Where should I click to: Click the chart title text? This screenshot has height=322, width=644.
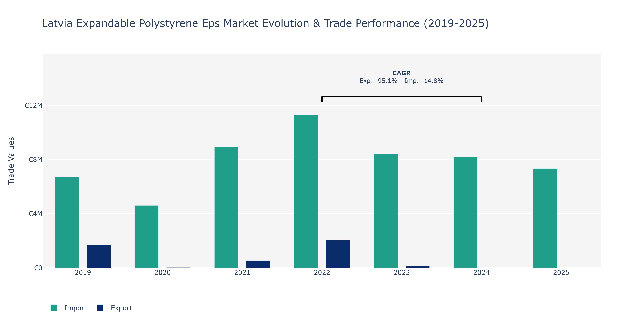pos(266,23)
